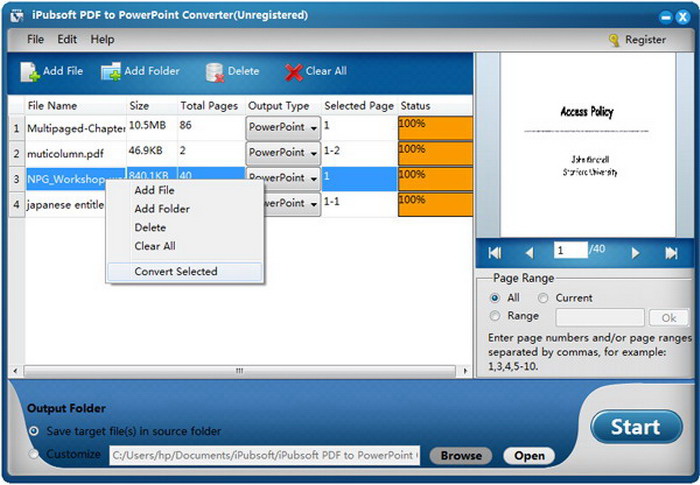Screen dimensions: 700x485
Task: Click the Status column header
Action: pyautogui.click(x=435, y=106)
